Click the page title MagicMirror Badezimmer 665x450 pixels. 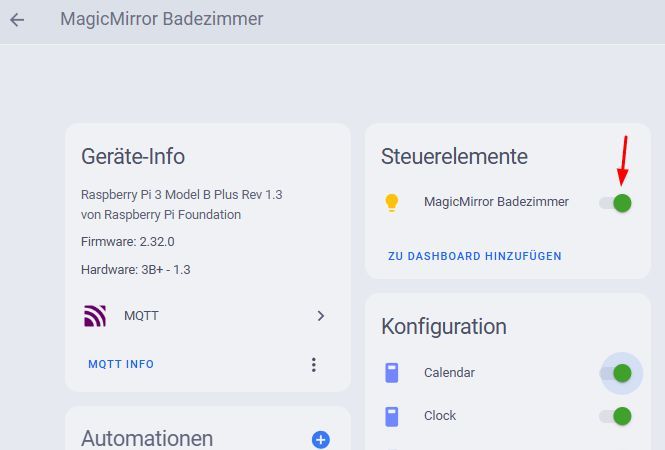(x=162, y=19)
